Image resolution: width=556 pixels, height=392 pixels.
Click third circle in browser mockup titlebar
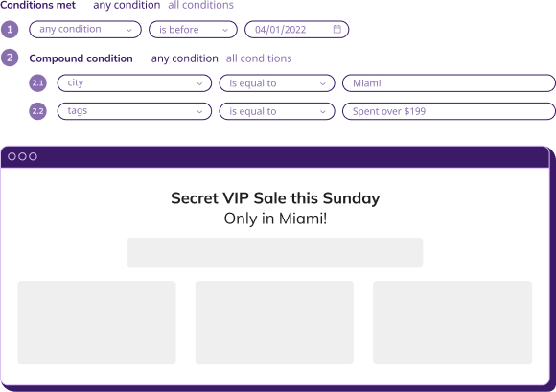pyautogui.click(x=33, y=156)
